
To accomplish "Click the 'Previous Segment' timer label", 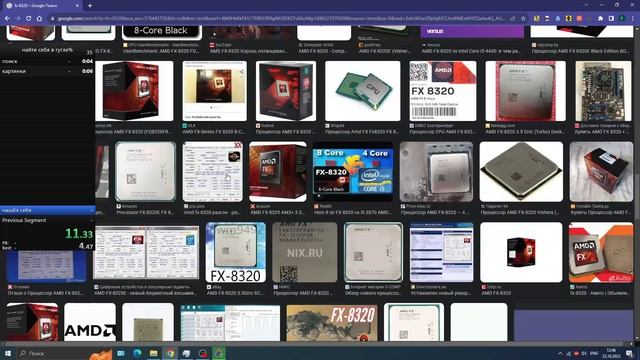I will 24,220.
